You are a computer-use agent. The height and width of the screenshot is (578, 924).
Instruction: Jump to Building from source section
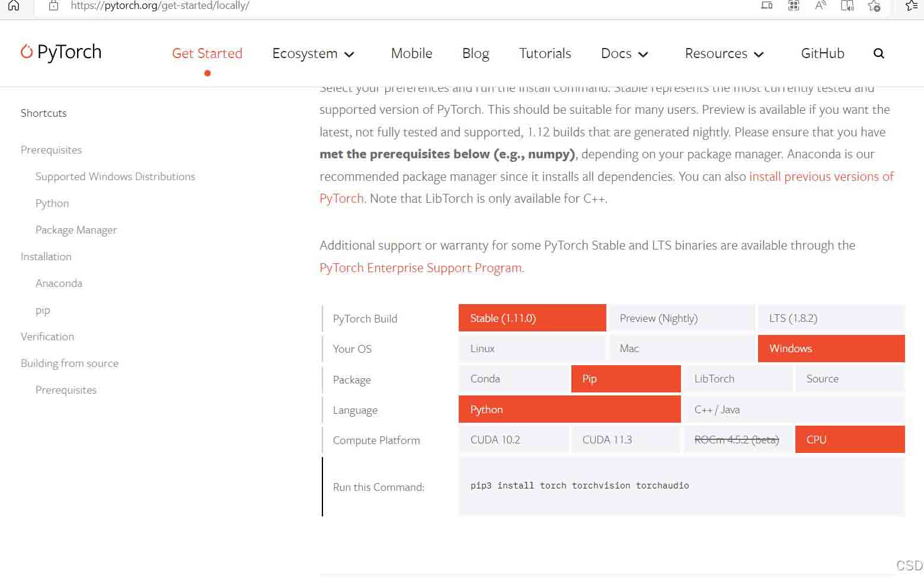[x=69, y=363]
